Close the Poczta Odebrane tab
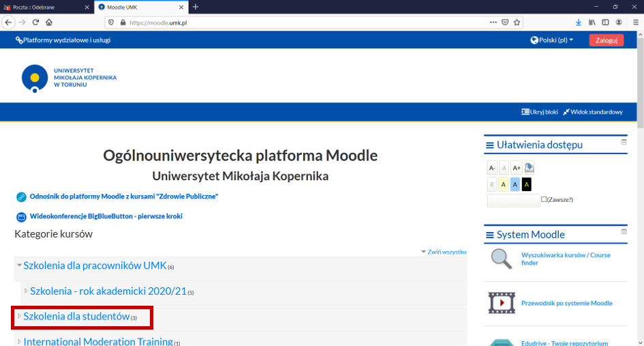644x346 pixels. click(x=87, y=7)
